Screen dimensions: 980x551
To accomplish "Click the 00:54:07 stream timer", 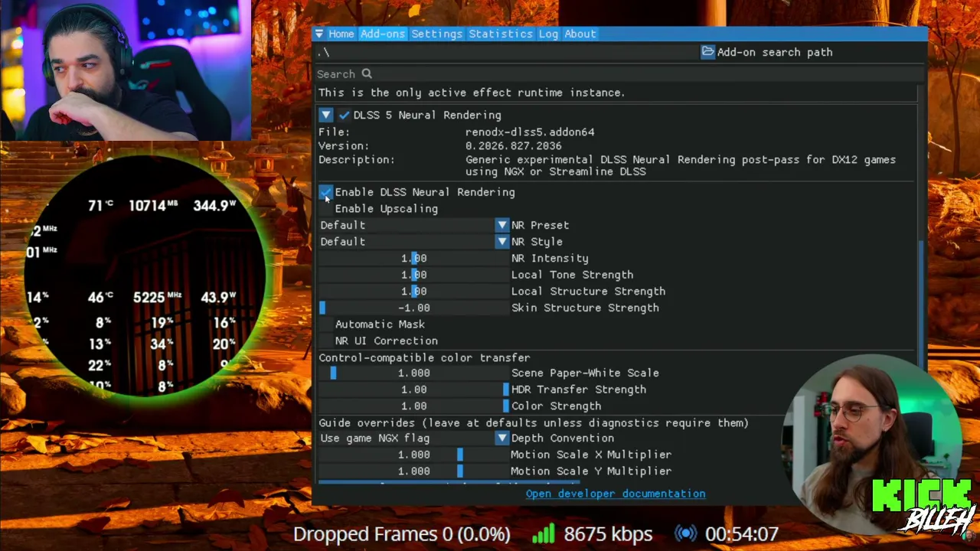I will click(x=741, y=534).
